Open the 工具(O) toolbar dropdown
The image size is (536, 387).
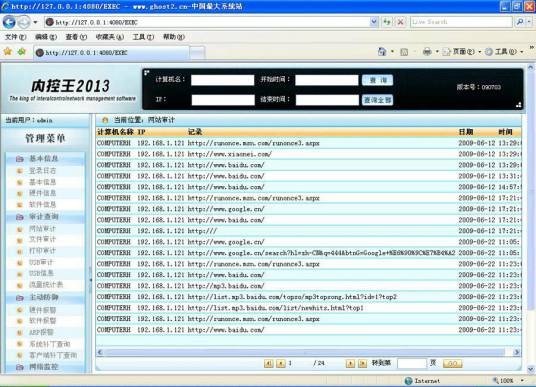point(504,52)
